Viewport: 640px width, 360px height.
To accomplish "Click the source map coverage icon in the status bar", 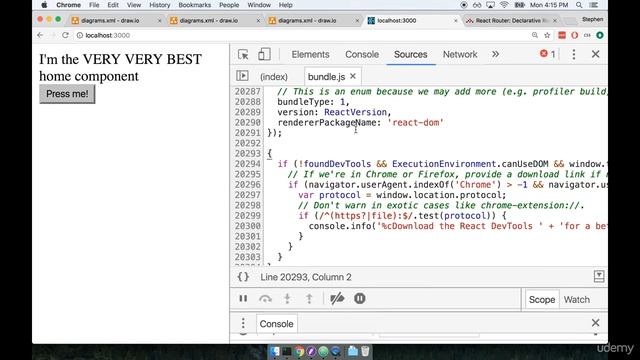I will point(599,276).
